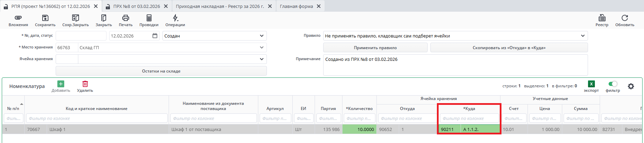Open the Операции lightning menu

coord(175,18)
